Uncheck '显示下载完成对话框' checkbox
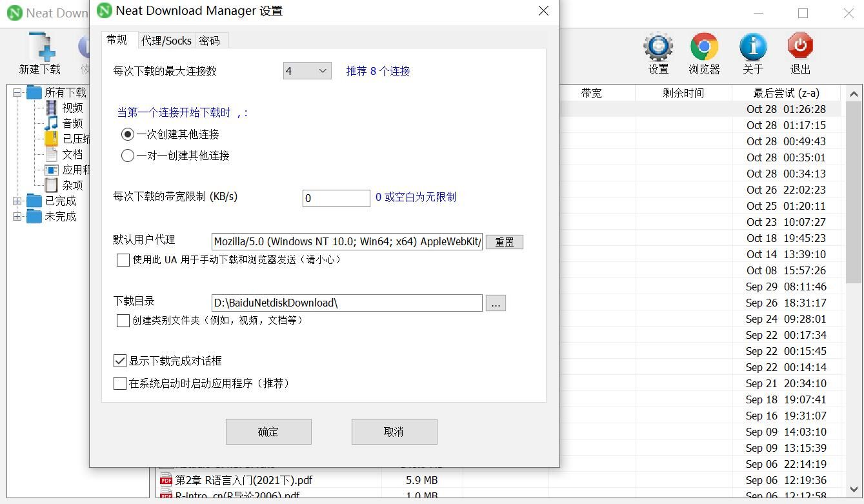Screen dimensions: 864x504 (x=120, y=361)
